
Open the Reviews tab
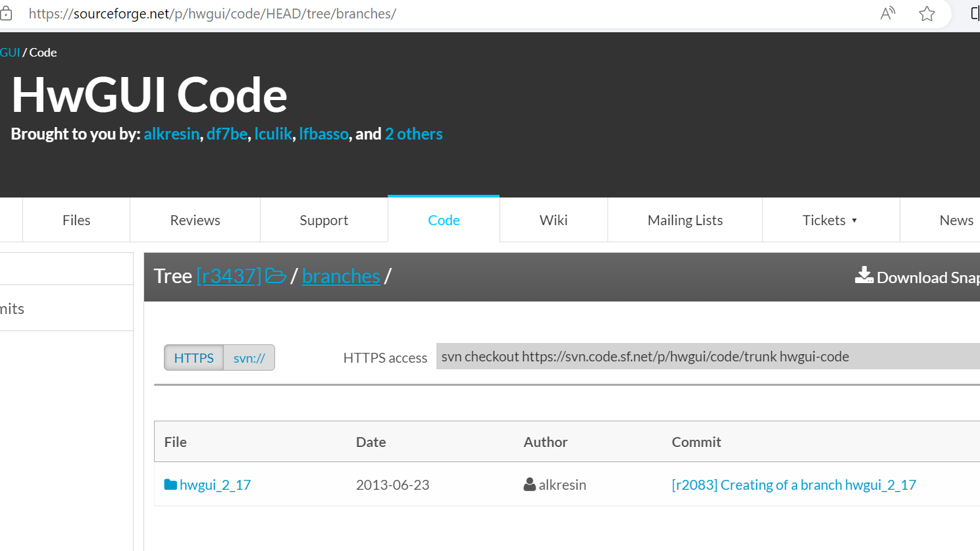[x=195, y=220]
